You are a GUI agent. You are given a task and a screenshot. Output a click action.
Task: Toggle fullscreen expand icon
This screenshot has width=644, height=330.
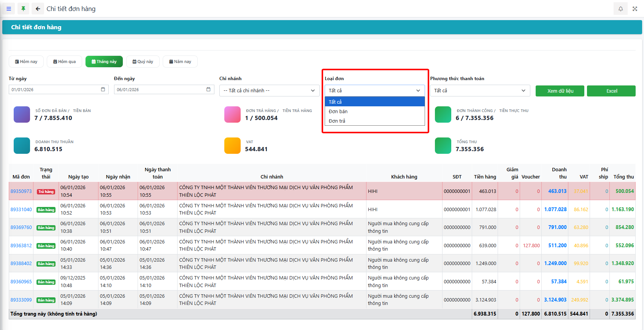pos(635,9)
